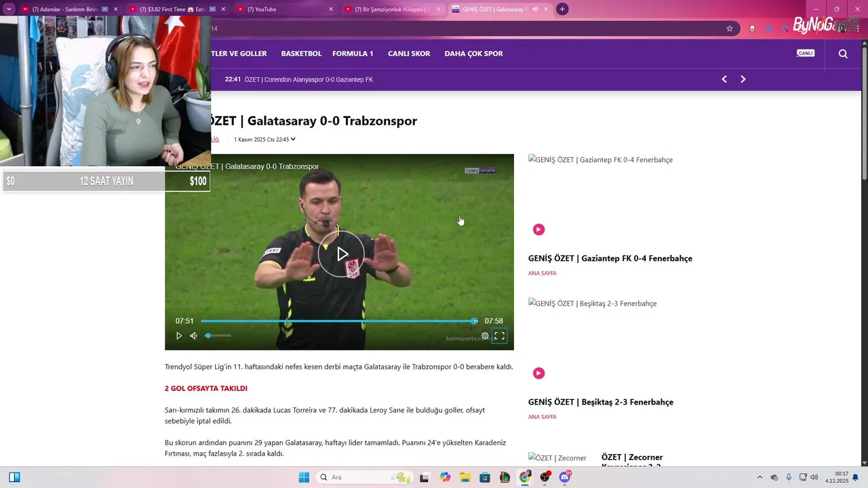Show previous headline in the news ticker
Image resolution: width=868 pixels, height=488 pixels.
pos(724,79)
